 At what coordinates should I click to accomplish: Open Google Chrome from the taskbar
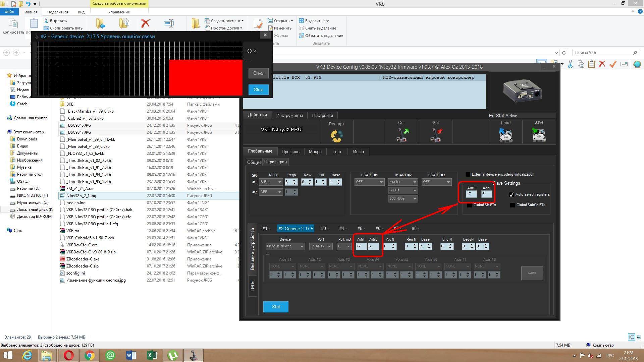pos(89,355)
